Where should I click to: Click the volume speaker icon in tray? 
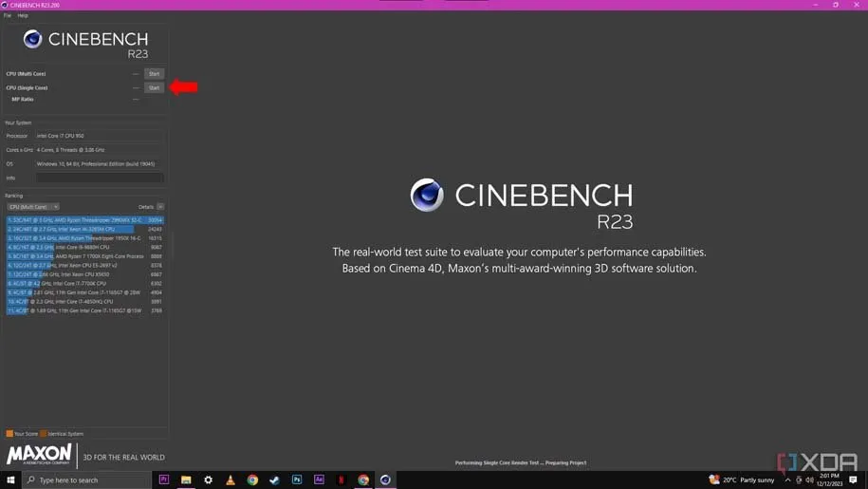pos(809,480)
